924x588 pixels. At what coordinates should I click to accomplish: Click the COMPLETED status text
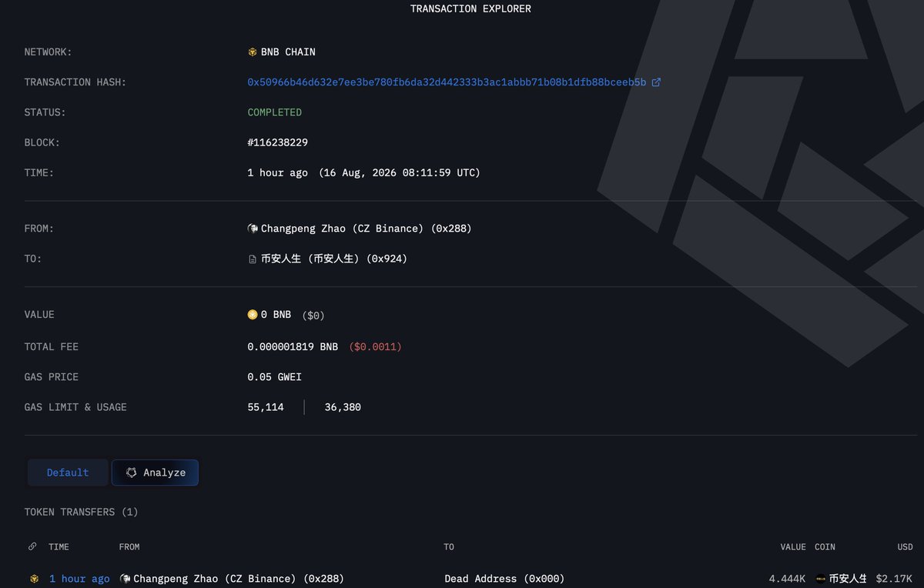[x=274, y=112]
